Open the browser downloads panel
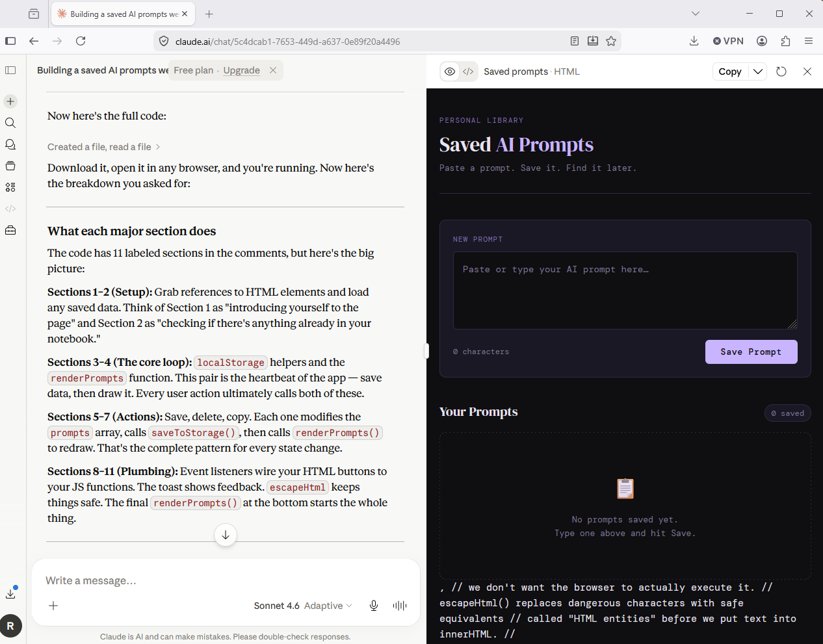The height and width of the screenshot is (644, 823). pos(694,41)
